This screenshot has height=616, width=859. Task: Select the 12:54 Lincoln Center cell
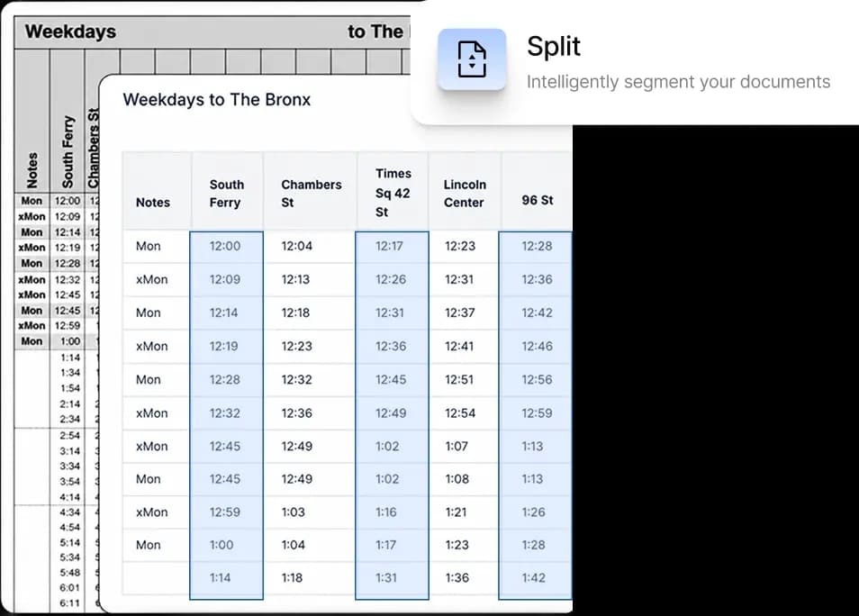coord(459,413)
